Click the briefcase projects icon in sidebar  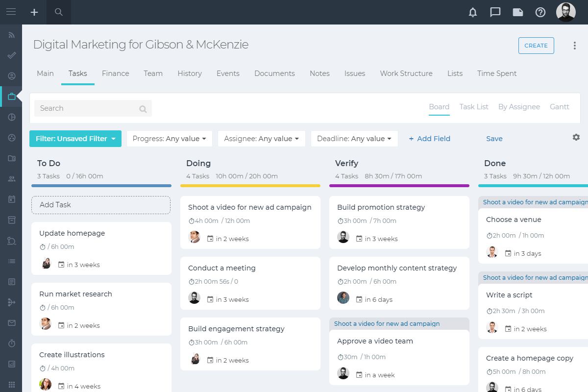click(11, 97)
